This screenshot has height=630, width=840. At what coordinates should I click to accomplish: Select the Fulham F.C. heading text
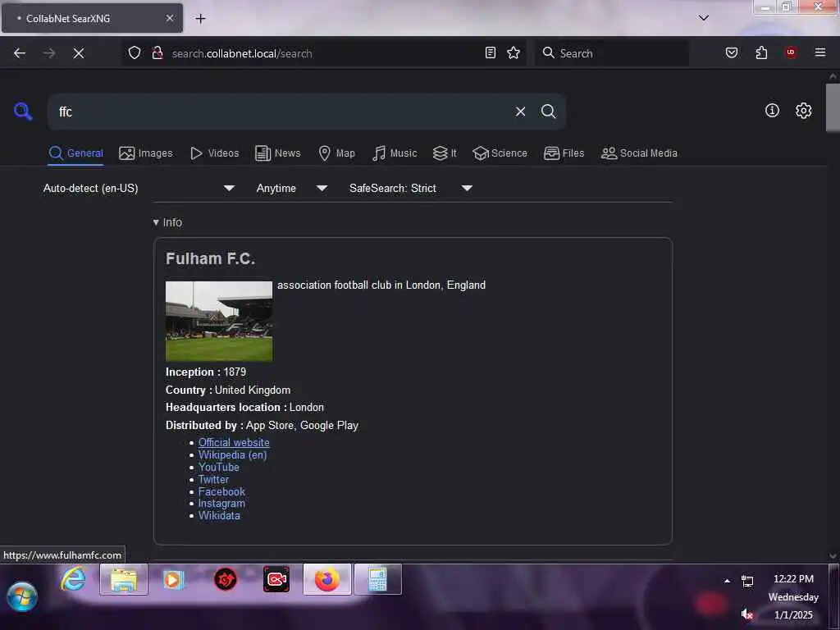click(210, 258)
